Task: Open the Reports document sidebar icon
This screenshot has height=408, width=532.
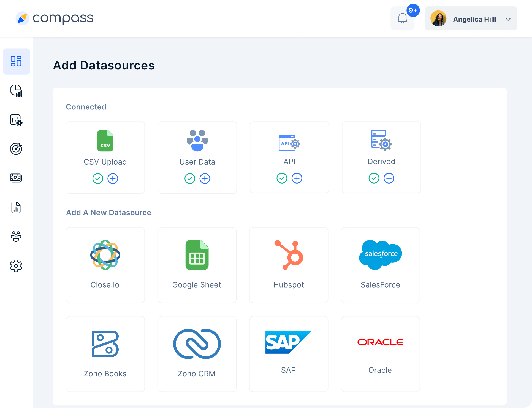Action: click(x=16, y=207)
